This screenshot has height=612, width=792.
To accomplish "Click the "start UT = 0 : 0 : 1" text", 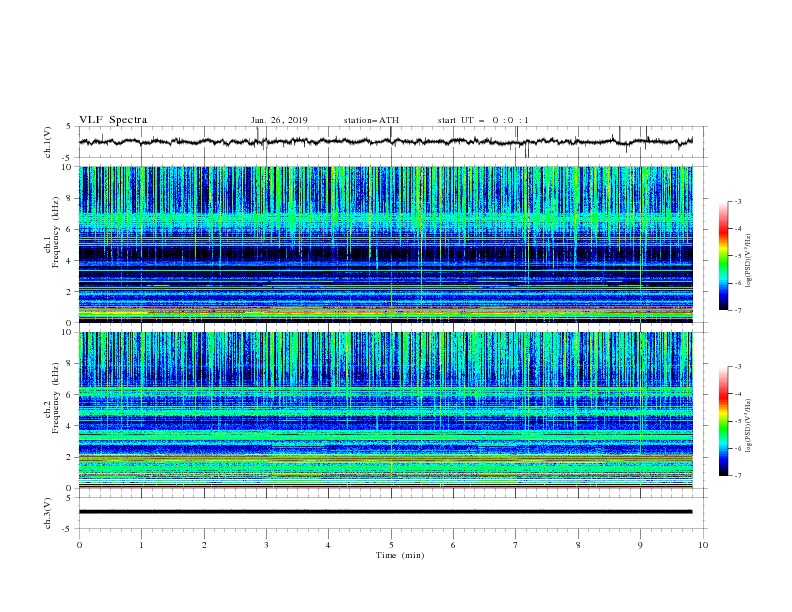I will point(483,120).
